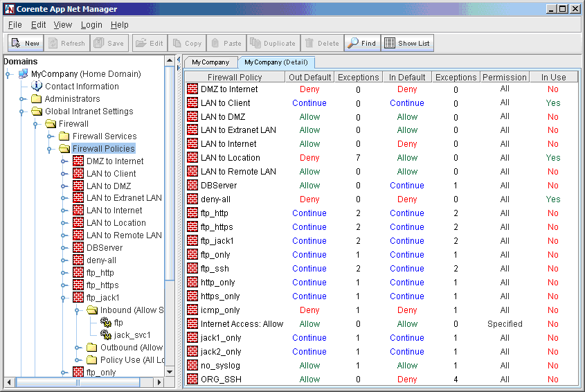This screenshot has height=392, width=585.
Task: Click the Refresh toolbar button
Action: point(67,44)
